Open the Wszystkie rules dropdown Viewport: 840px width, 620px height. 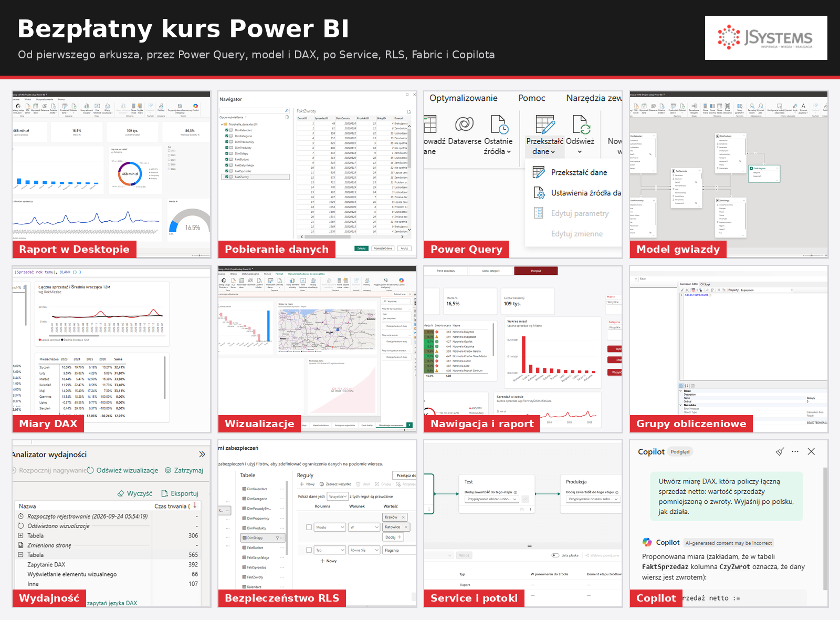[338, 497]
